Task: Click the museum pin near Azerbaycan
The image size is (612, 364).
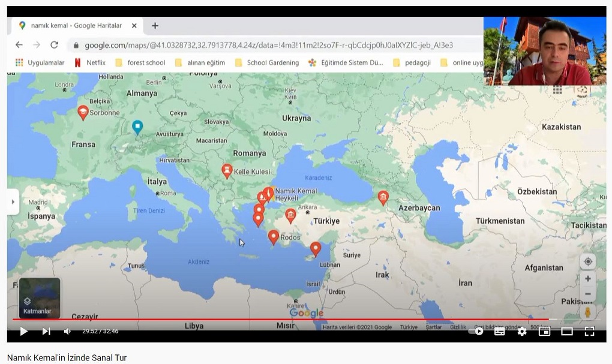Action: click(383, 198)
